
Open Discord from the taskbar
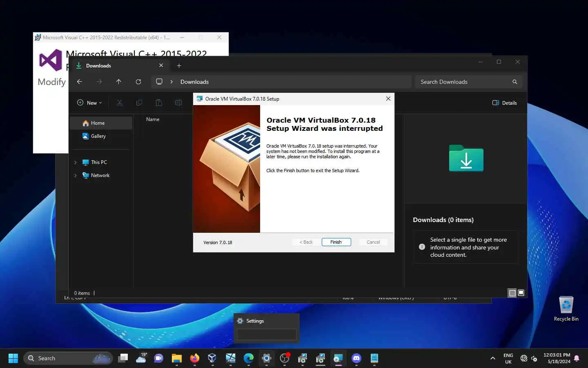pyautogui.click(x=356, y=358)
